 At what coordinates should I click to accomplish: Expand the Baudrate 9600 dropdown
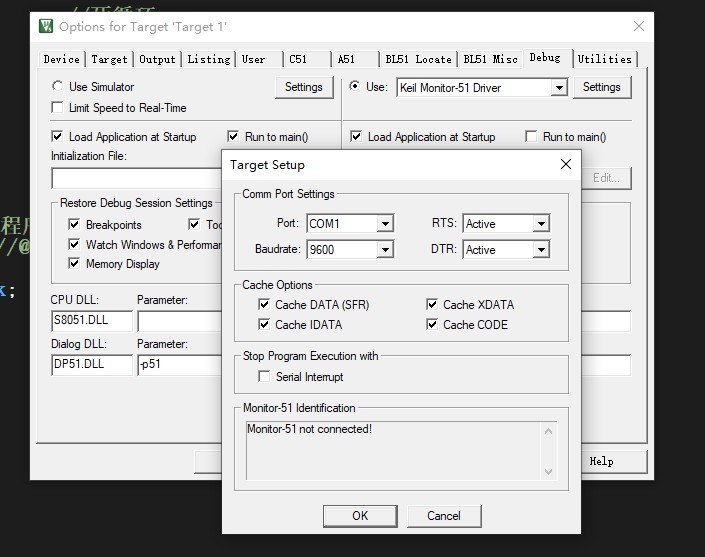pyautogui.click(x=385, y=250)
